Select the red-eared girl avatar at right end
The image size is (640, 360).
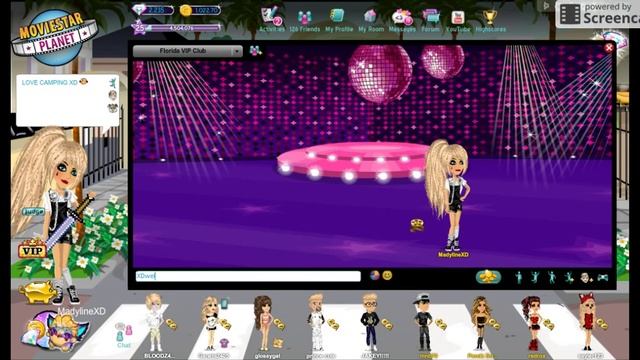tap(588, 322)
